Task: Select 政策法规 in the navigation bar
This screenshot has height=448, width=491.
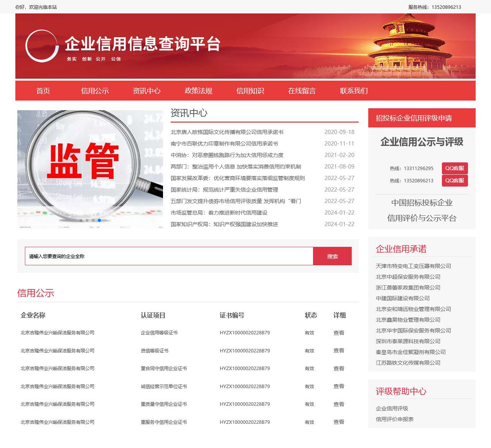Action: tap(198, 91)
